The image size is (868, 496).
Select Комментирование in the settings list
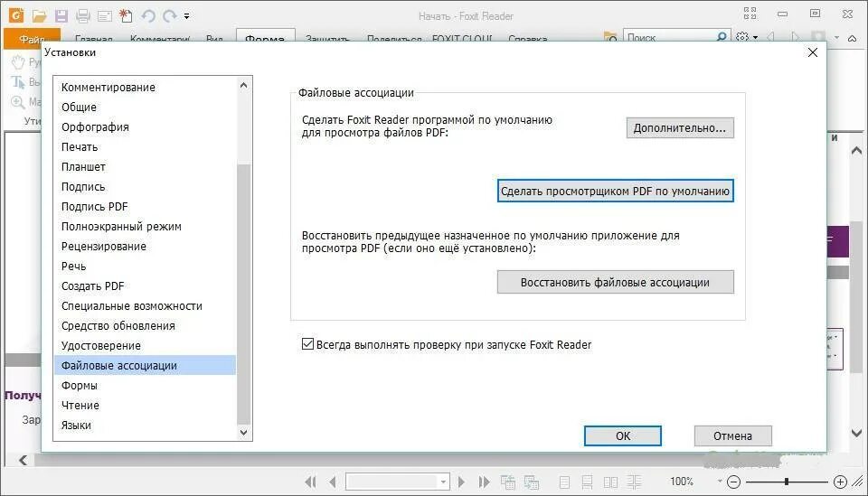click(145, 88)
